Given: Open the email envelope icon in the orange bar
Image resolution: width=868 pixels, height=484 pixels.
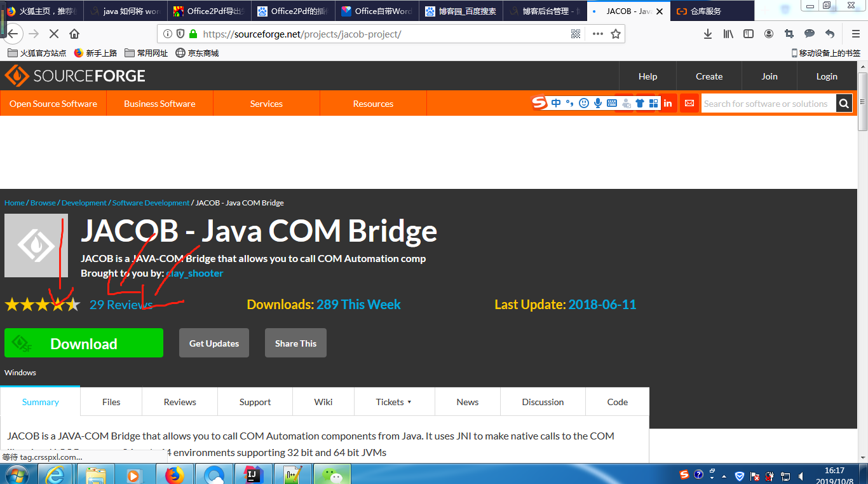Looking at the screenshot, I should tap(689, 103).
